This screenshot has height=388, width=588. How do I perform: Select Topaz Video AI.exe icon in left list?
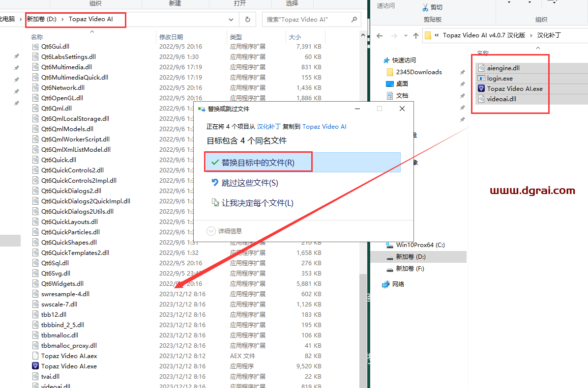pyautogui.click(x=35, y=366)
